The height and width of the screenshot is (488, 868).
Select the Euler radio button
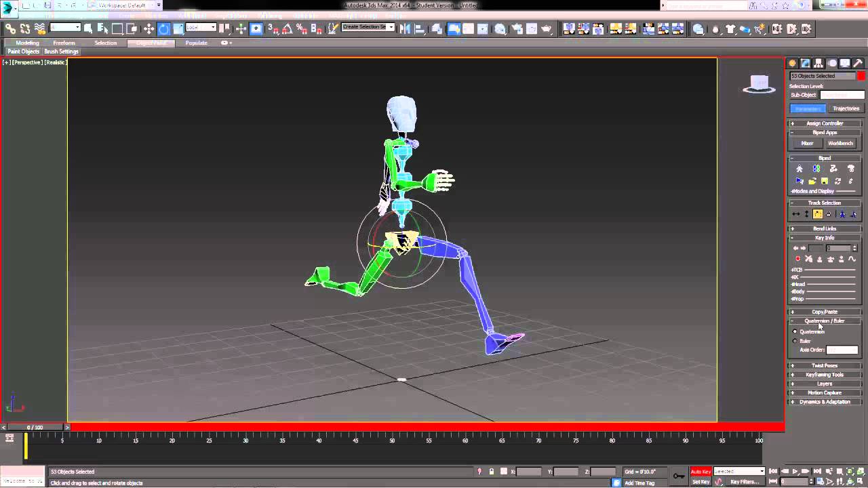795,341
